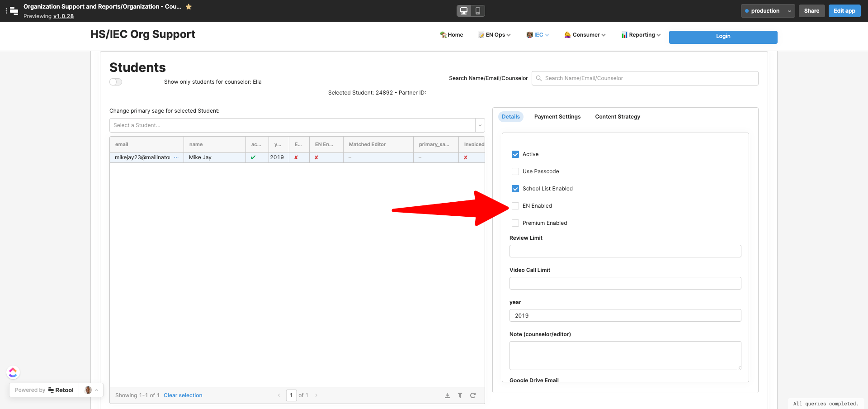This screenshot has width=868, height=409.
Task: Open the Retool home menu icon
Action: [14, 10]
